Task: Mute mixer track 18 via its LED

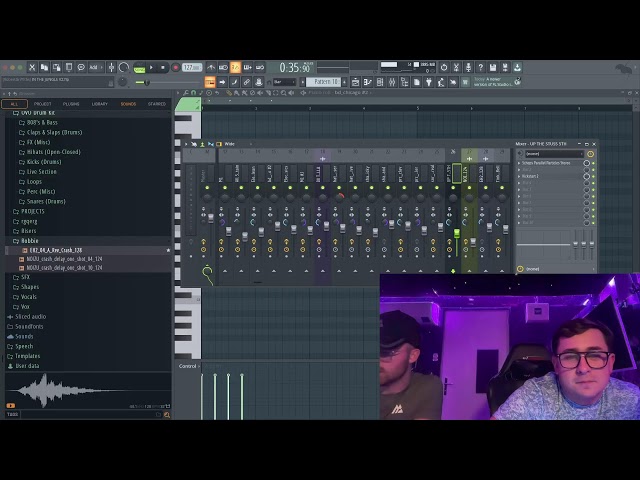Action: [x=322, y=188]
